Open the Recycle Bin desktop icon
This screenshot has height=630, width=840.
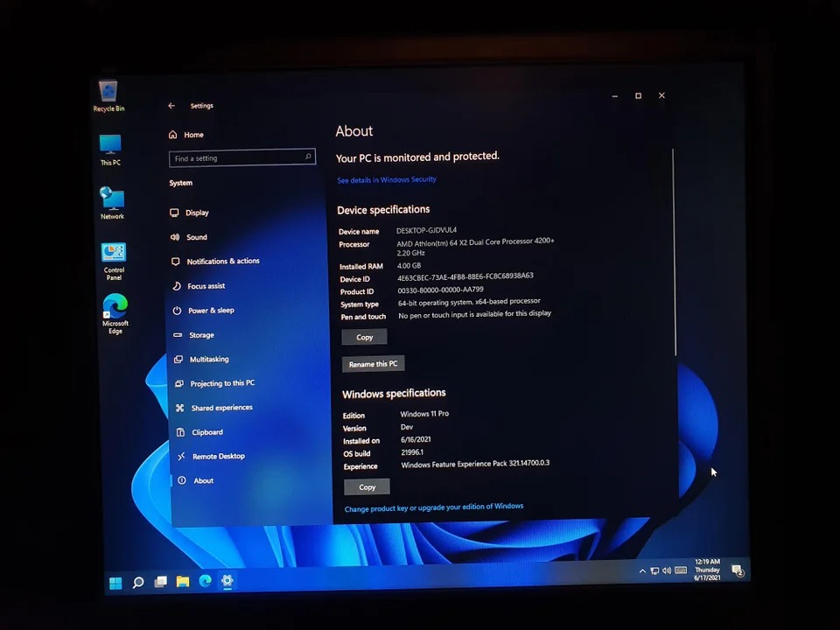click(x=108, y=93)
